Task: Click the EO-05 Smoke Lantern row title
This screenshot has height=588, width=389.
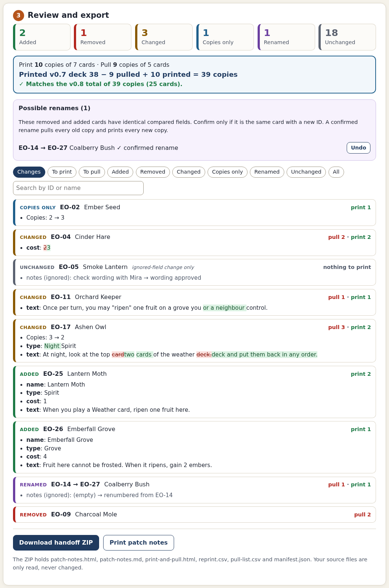Action: coord(93,267)
